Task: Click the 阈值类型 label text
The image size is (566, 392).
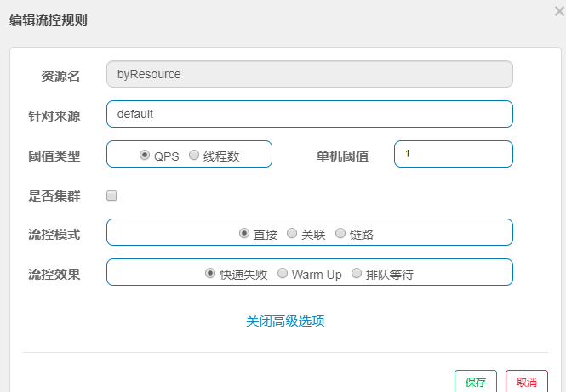Action: 54,156
